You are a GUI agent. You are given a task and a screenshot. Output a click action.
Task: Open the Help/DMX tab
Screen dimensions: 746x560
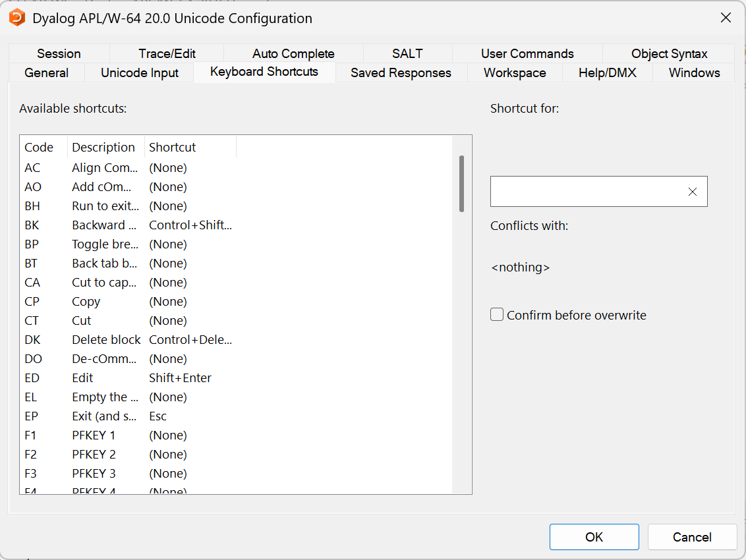tap(607, 72)
